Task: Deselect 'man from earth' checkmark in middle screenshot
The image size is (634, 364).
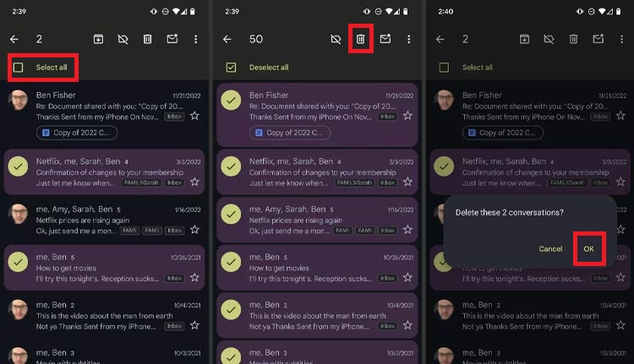Action: coord(231,310)
